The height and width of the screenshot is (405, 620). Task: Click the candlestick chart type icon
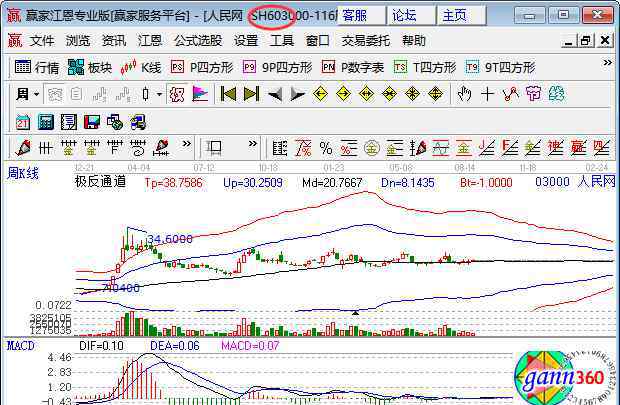[146, 94]
